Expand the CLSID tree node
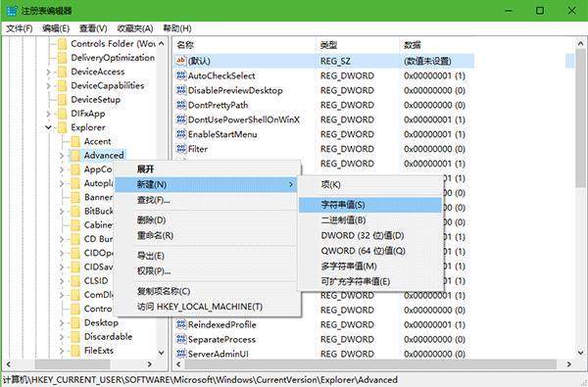The width and height of the screenshot is (588, 387). [62, 281]
